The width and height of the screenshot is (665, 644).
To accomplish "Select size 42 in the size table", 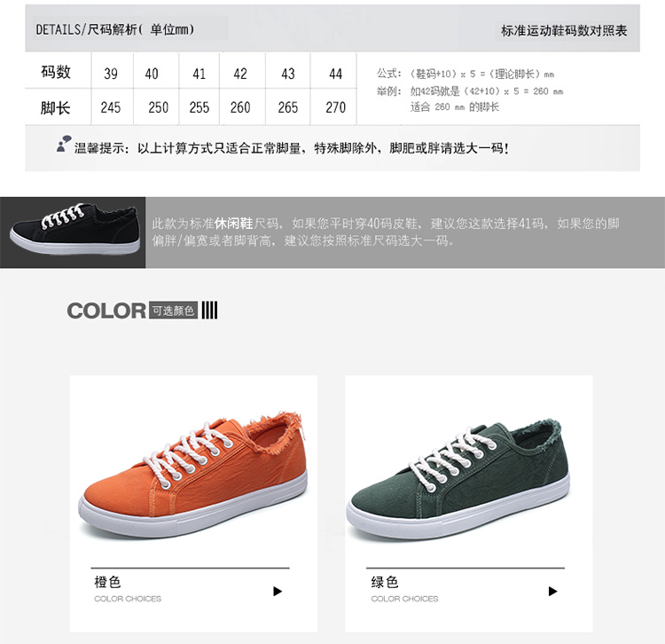I will tap(240, 74).
